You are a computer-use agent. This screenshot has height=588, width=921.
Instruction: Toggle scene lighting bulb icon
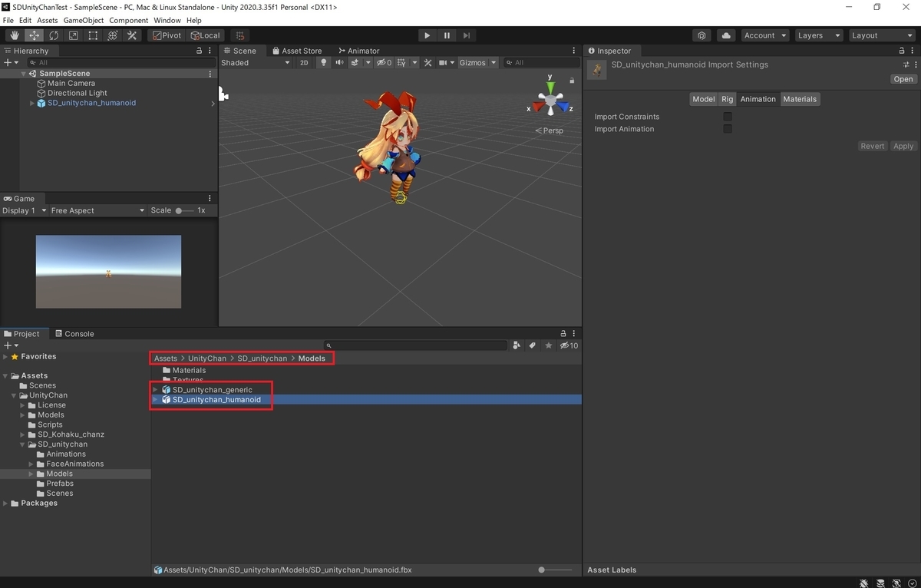tap(323, 63)
